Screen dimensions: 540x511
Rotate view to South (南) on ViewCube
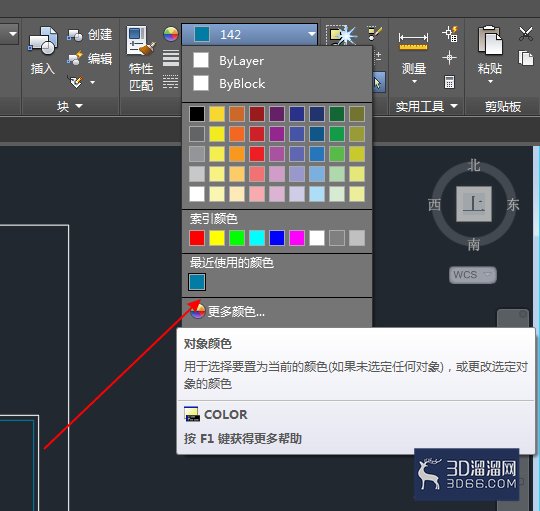coord(474,244)
